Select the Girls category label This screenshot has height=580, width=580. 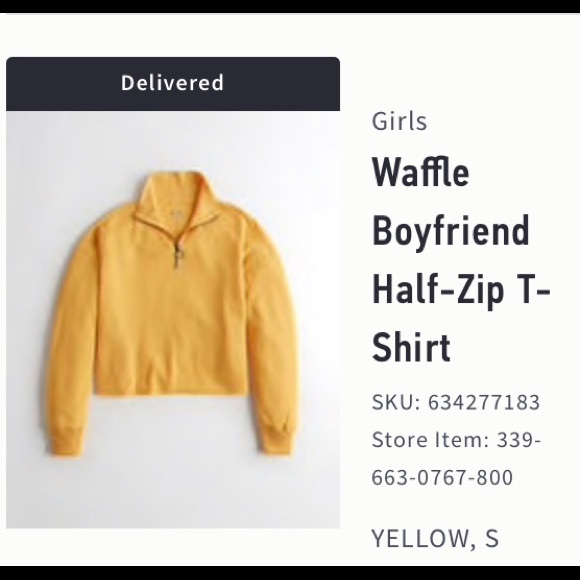pos(399,121)
